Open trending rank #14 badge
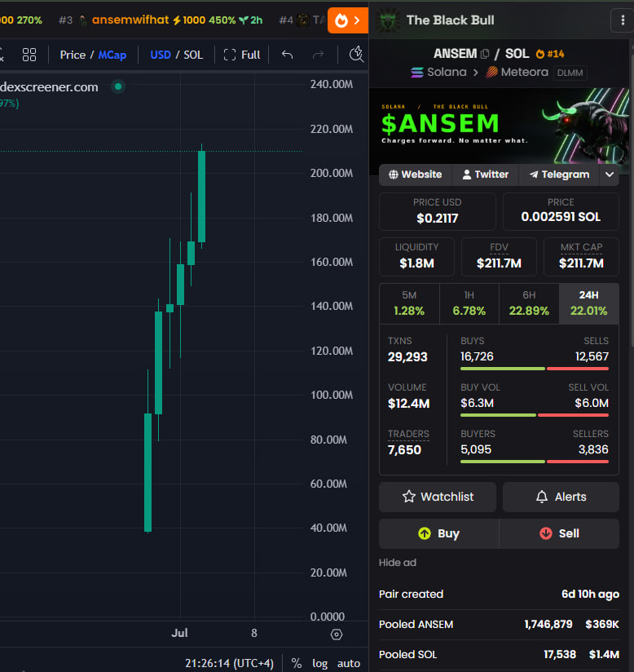 pos(550,54)
